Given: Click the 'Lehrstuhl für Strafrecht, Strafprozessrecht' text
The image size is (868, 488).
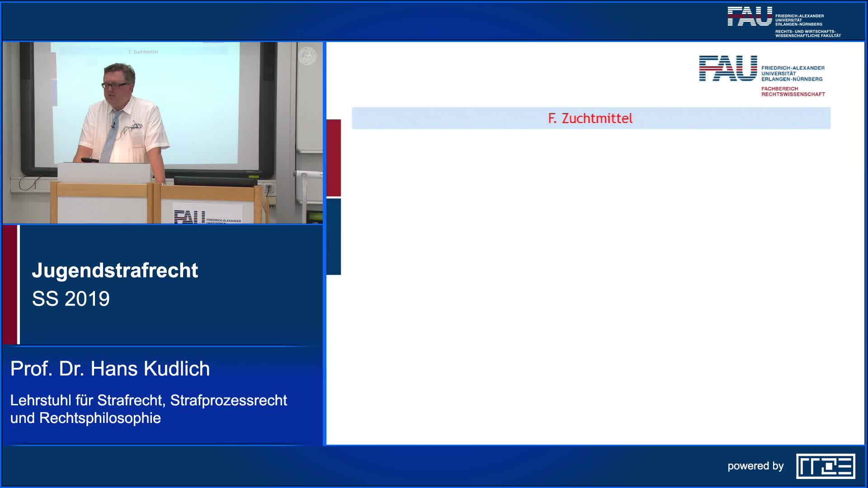Looking at the screenshot, I should (148, 400).
